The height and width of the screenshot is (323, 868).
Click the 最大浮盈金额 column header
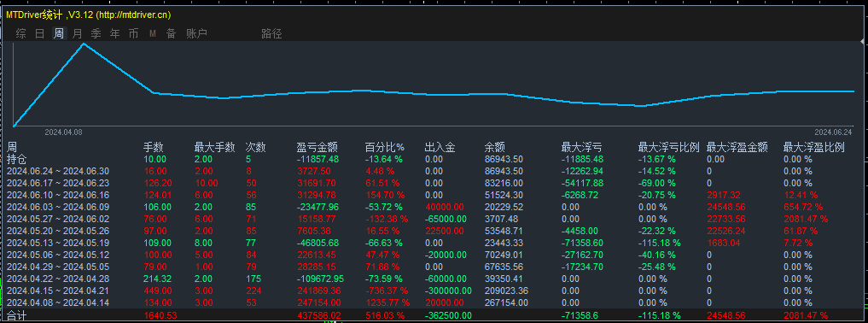point(737,147)
